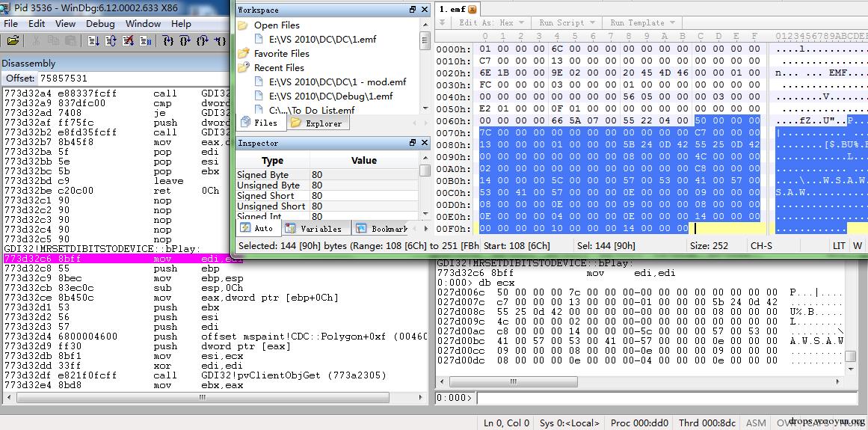The image size is (868, 430).
Task: Float the Workspace panel using its dock icon
Action: click(x=413, y=10)
